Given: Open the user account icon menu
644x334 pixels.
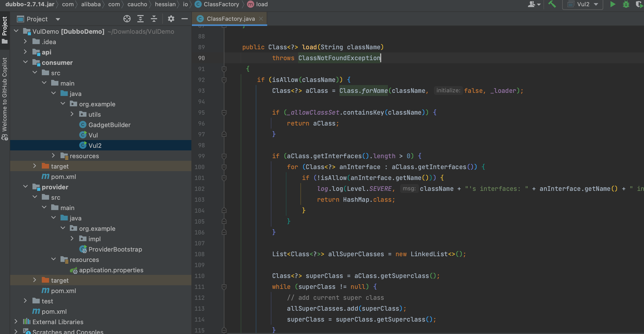Looking at the screenshot, I should pos(534,4).
